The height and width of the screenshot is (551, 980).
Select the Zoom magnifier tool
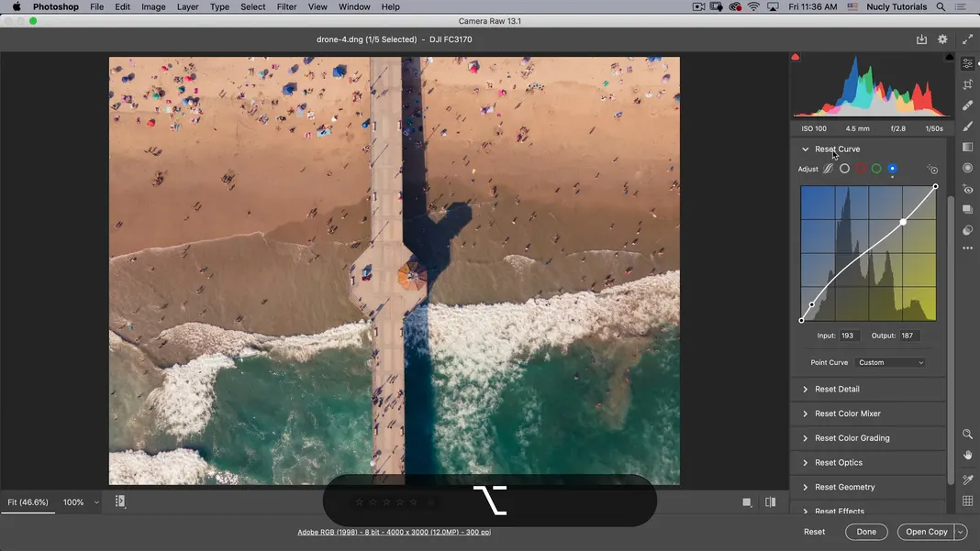pos(967,434)
